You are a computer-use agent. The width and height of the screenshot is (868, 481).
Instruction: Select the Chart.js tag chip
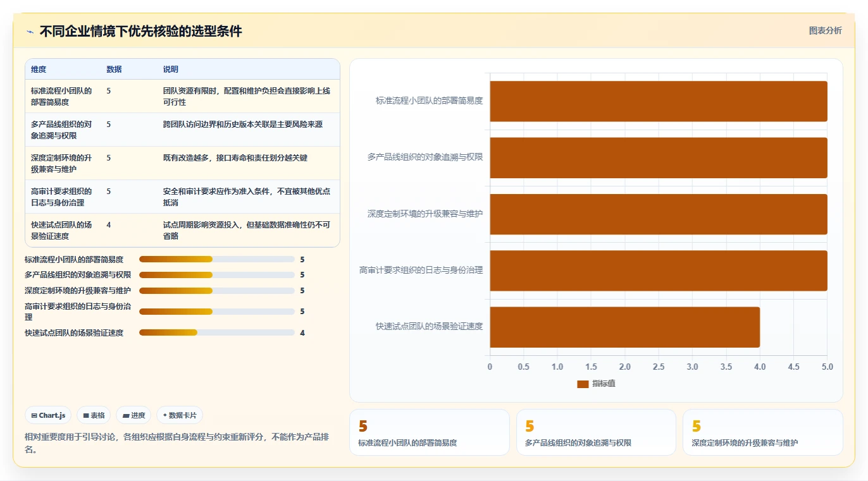coord(48,415)
